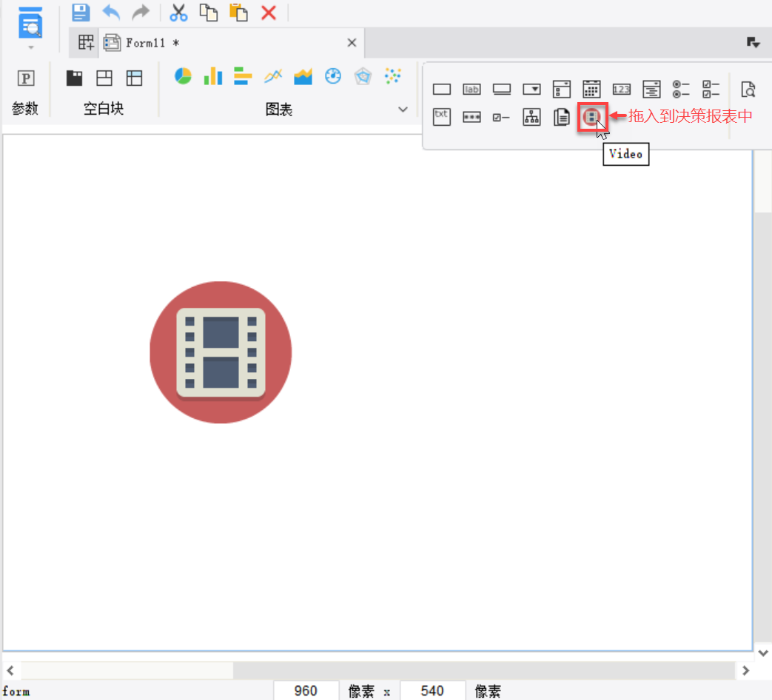Click the large video widget on canvas

tap(221, 352)
